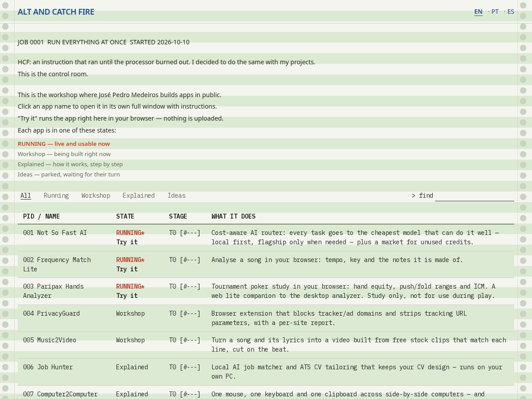Click Workshop state of Music2Video row
Viewport: 532px width, 399px height.
[130, 340]
